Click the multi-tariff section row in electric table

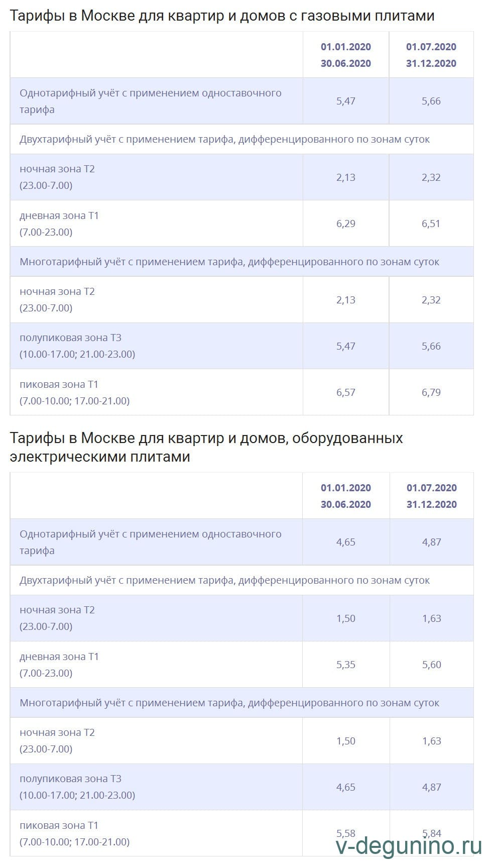(x=229, y=703)
